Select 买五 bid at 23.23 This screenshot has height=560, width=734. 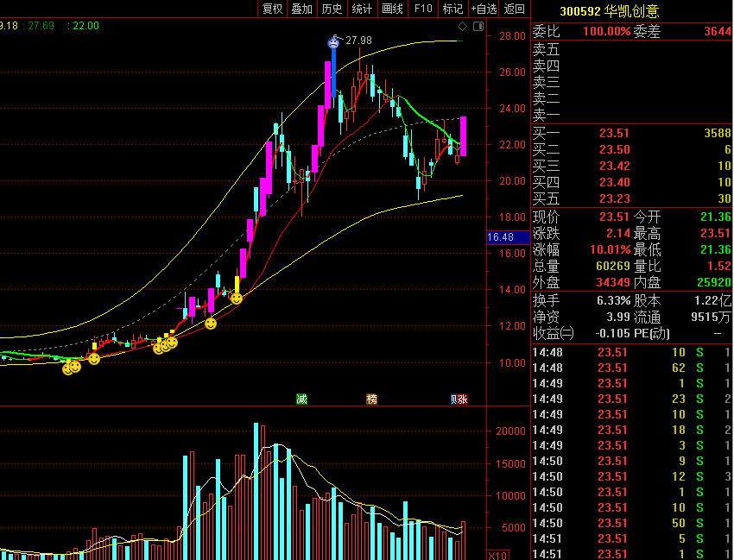[632, 198]
